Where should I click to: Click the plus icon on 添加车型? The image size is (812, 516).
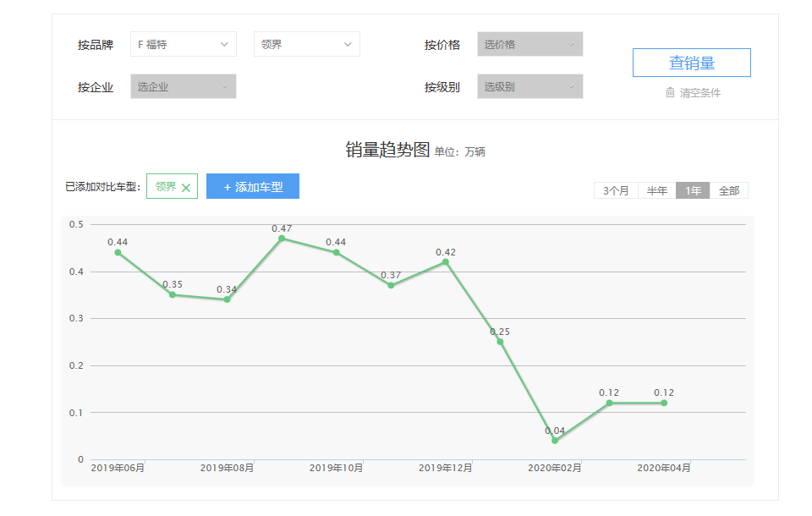[228, 187]
